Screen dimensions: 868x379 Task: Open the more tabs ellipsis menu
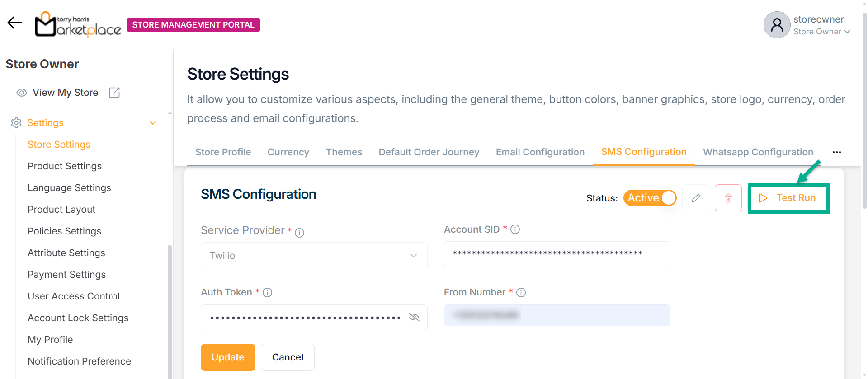837,152
